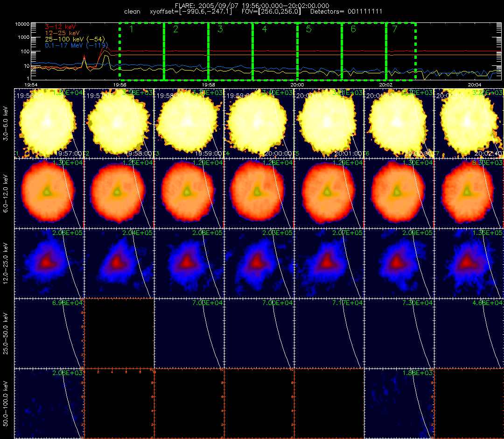Click the 'Detectors= 001111111' header text
The image size is (504, 439).
tap(346, 12)
